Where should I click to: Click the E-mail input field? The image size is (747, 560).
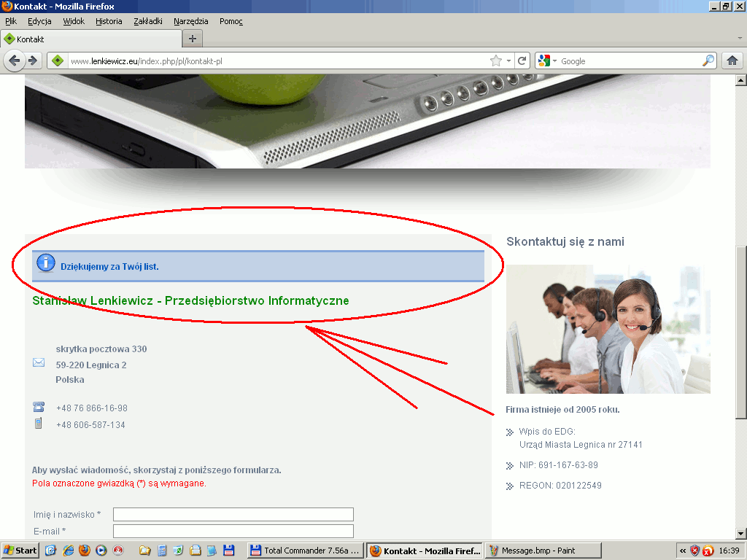[x=233, y=531]
